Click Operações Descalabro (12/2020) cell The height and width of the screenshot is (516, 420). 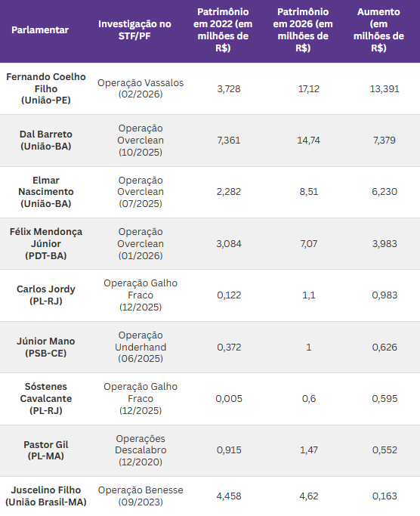(x=141, y=450)
